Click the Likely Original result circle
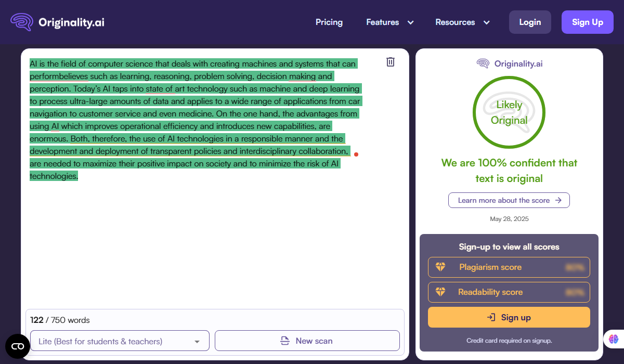 [x=509, y=113]
